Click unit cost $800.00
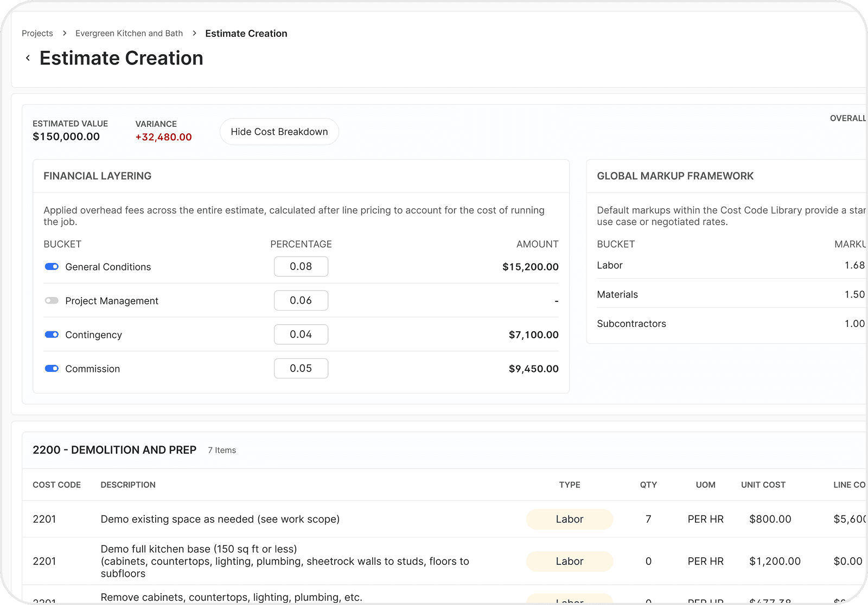This screenshot has width=868, height=605. (770, 519)
